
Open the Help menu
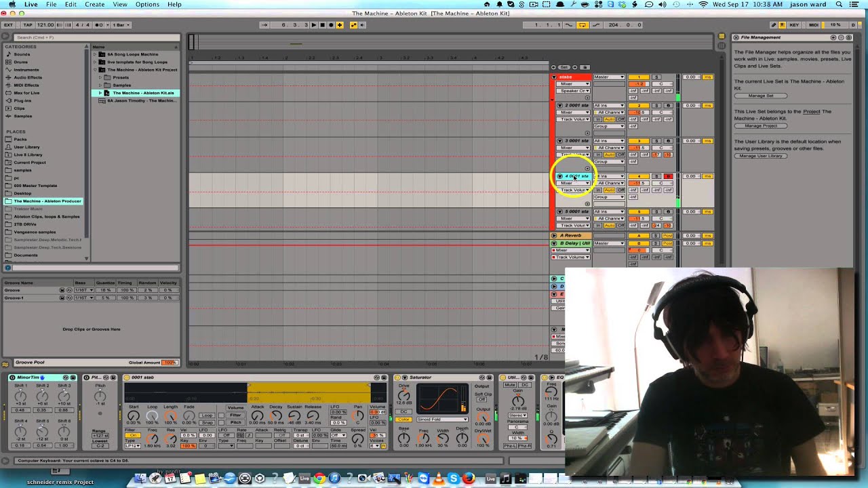pos(174,4)
